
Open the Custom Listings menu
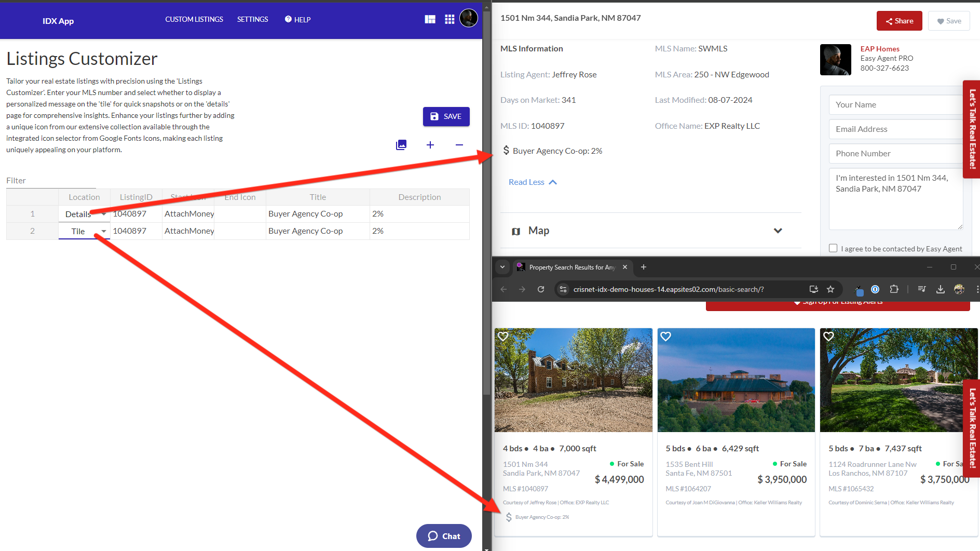pyautogui.click(x=194, y=19)
